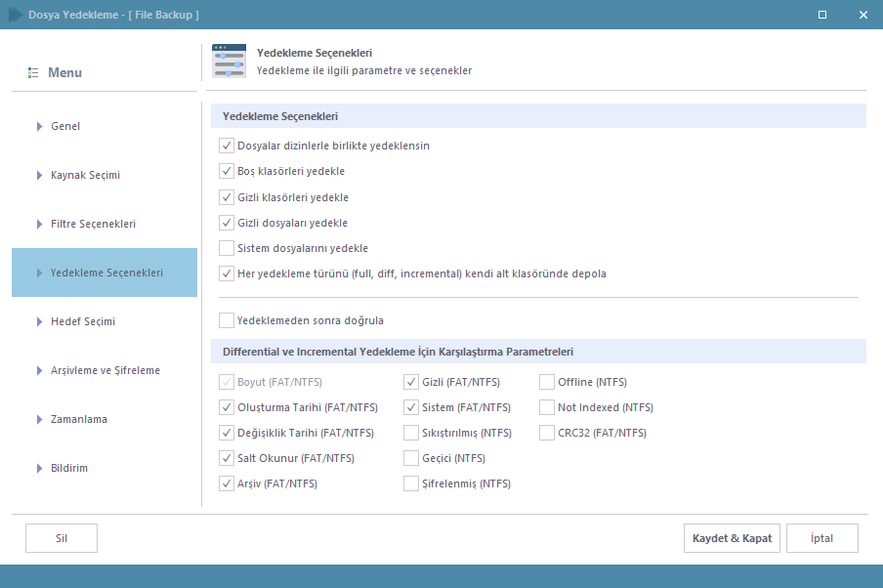Expand the Filtre Seçenekleri arrow
The height and width of the screenshot is (588, 883).
point(39,224)
